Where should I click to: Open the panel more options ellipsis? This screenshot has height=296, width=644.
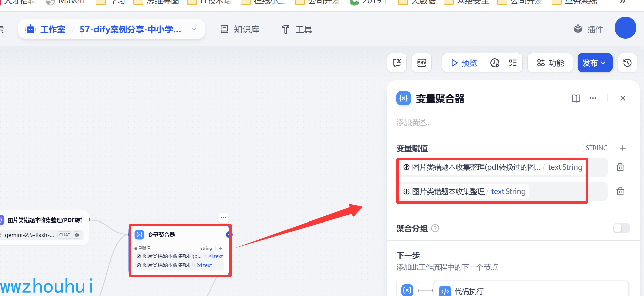coord(593,98)
